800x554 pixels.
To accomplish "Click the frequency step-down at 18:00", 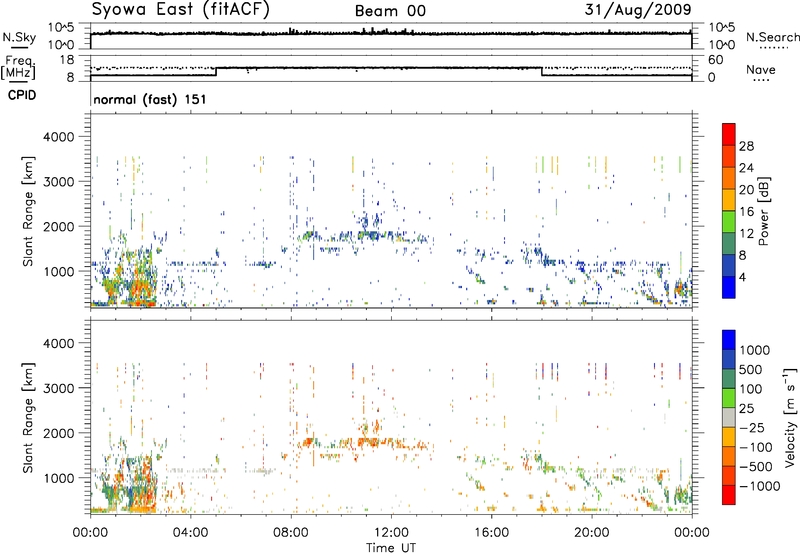I will click(541, 71).
